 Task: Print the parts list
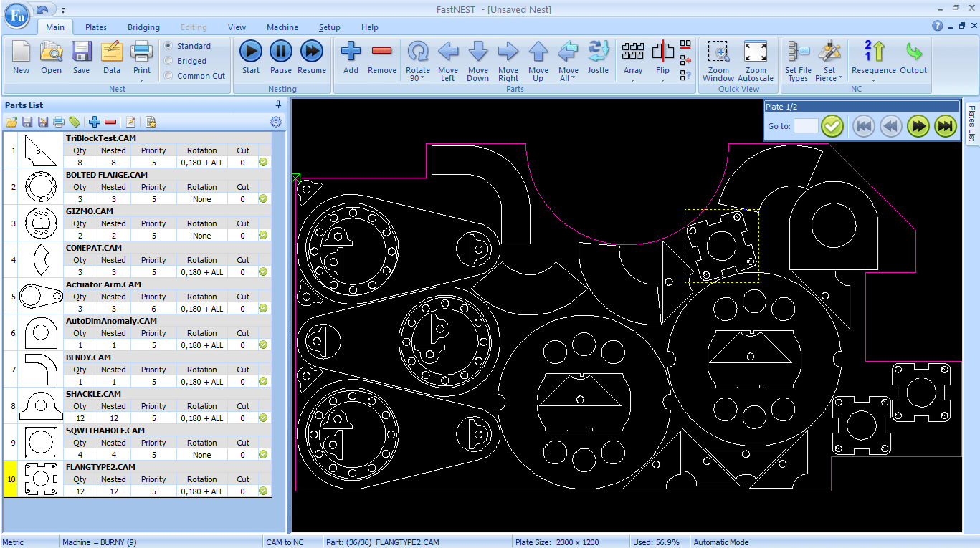57,122
